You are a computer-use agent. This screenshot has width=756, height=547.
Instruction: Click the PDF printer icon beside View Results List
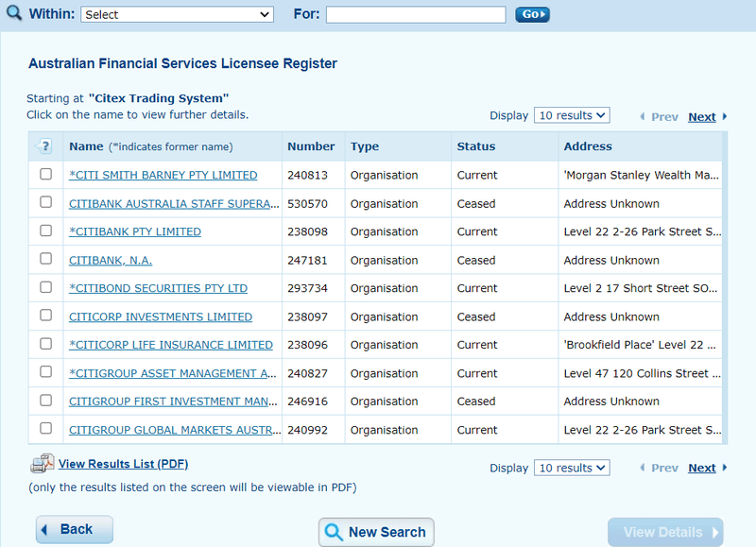coord(43,463)
